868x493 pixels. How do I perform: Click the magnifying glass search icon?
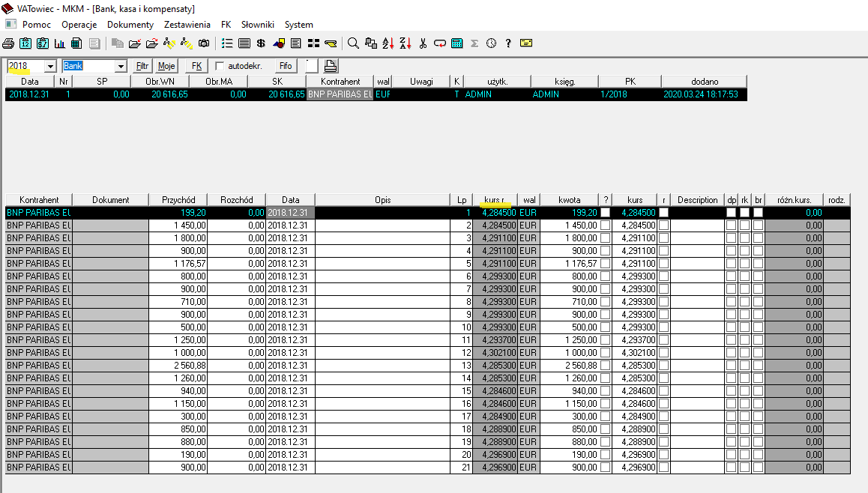(353, 43)
